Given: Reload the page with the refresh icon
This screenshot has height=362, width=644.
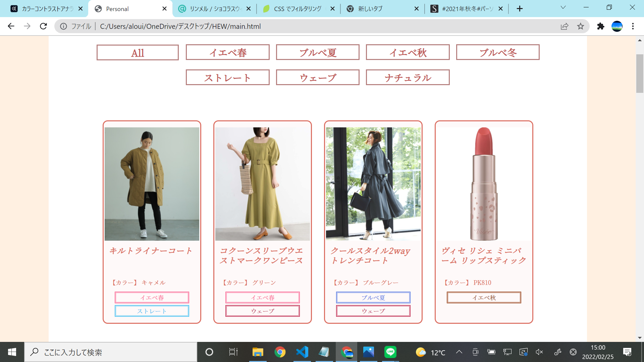Looking at the screenshot, I should 43,26.
